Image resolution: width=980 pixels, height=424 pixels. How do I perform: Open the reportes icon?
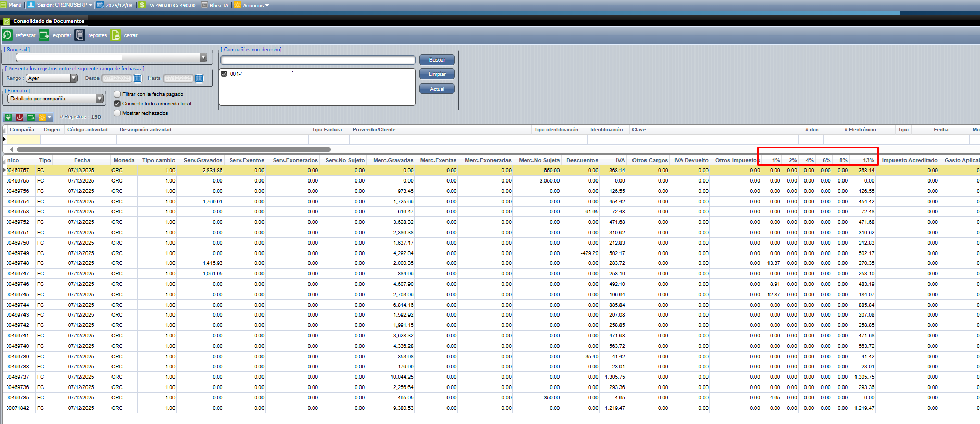click(80, 35)
